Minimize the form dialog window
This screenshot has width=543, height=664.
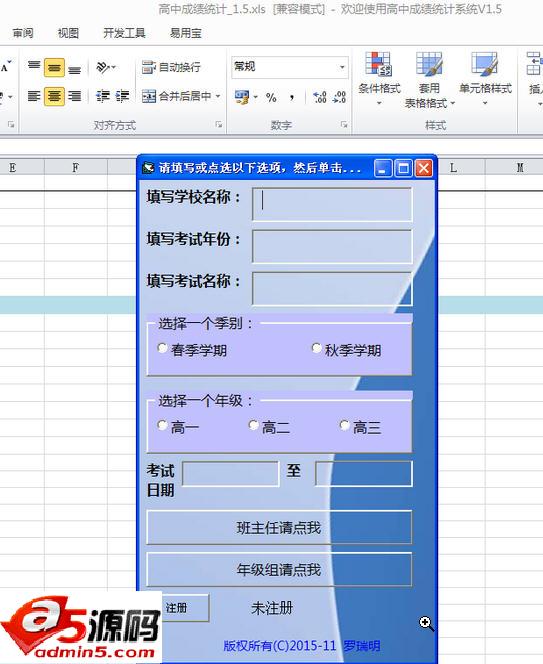coord(383,168)
